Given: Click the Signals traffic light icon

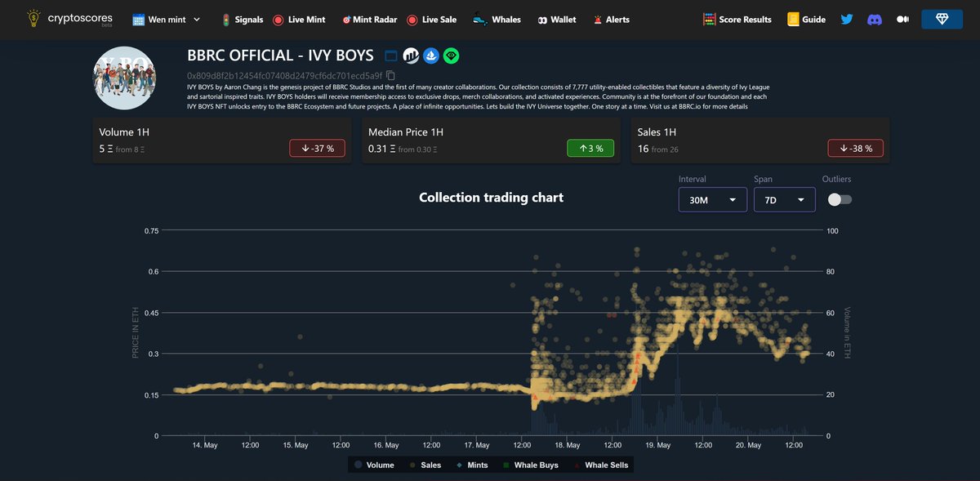Looking at the screenshot, I should point(225,20).
